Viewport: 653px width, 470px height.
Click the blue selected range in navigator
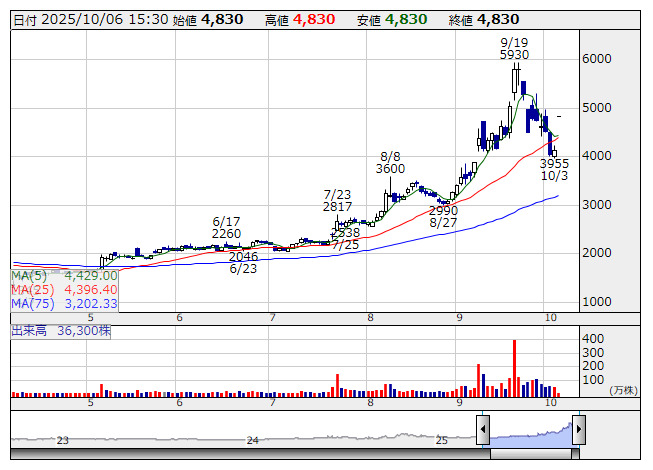[530, 434]
